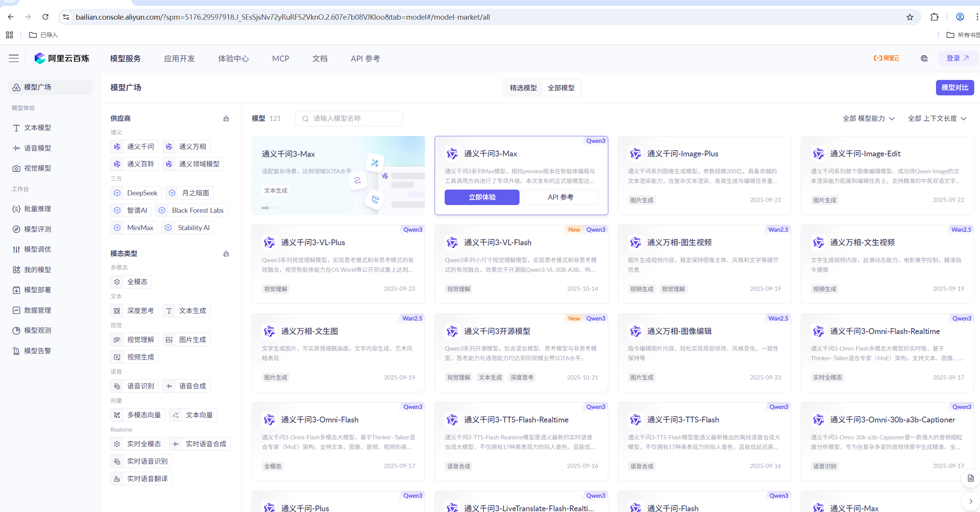Bookmark page with star icon
This screenshot has height=512, width=980.
[x=910, y=17]
